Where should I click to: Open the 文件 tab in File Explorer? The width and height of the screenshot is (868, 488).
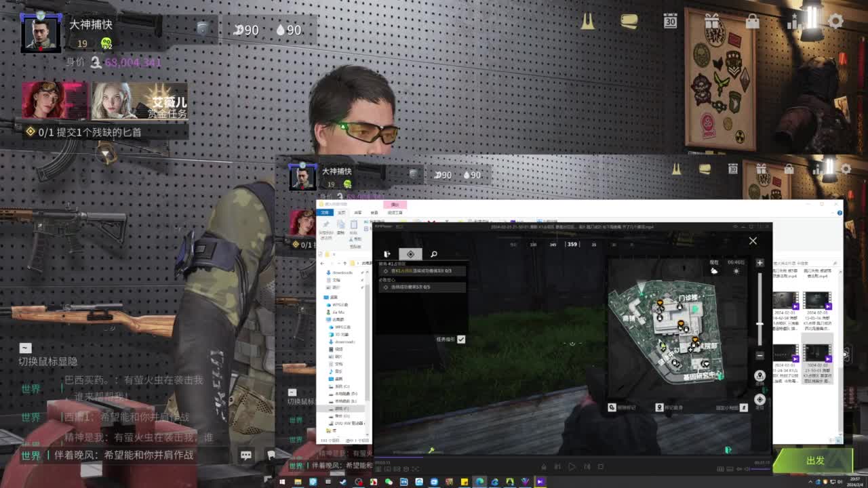coord(325,212)
